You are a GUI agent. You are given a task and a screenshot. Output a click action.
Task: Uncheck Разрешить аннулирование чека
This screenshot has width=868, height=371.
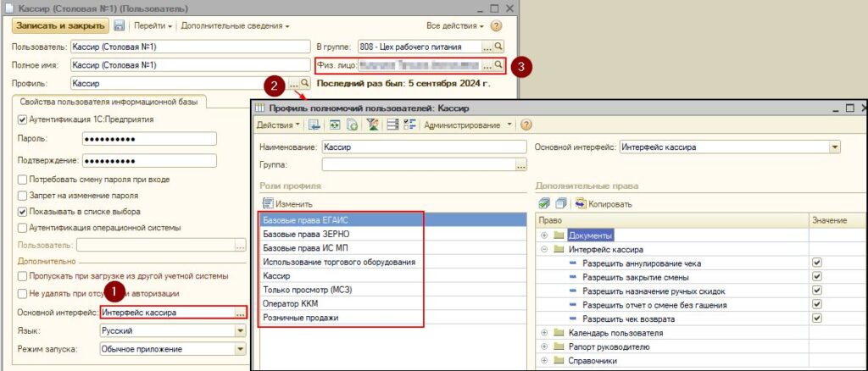pyautogui.click(x=817, y=263)
